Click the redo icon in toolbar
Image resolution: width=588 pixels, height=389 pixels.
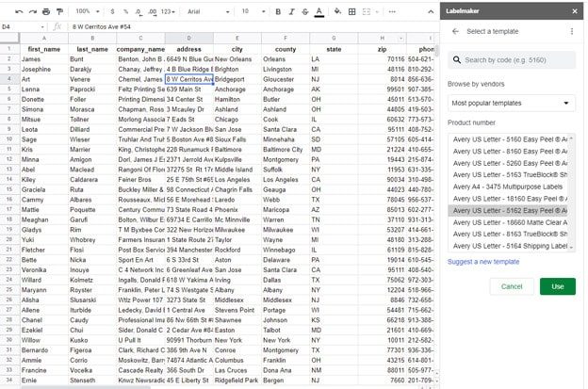pos(33,11)
